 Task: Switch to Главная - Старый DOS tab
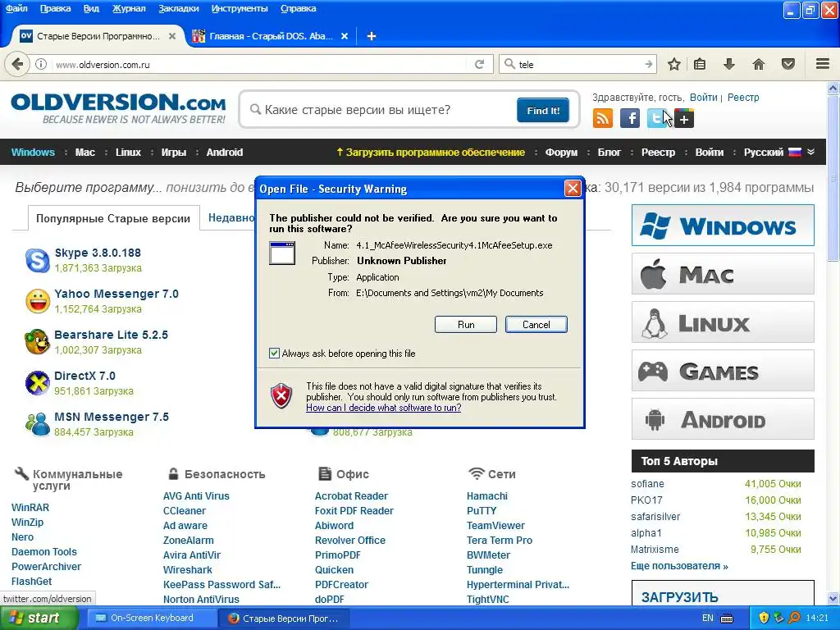(271, 36)
